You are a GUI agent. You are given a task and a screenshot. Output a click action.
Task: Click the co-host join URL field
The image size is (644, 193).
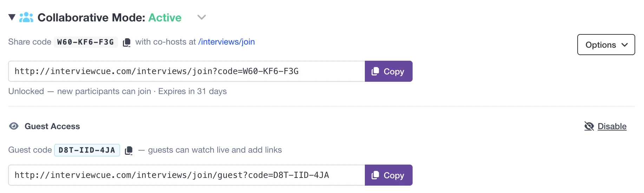pyautogui.click(x=186, y=71)
